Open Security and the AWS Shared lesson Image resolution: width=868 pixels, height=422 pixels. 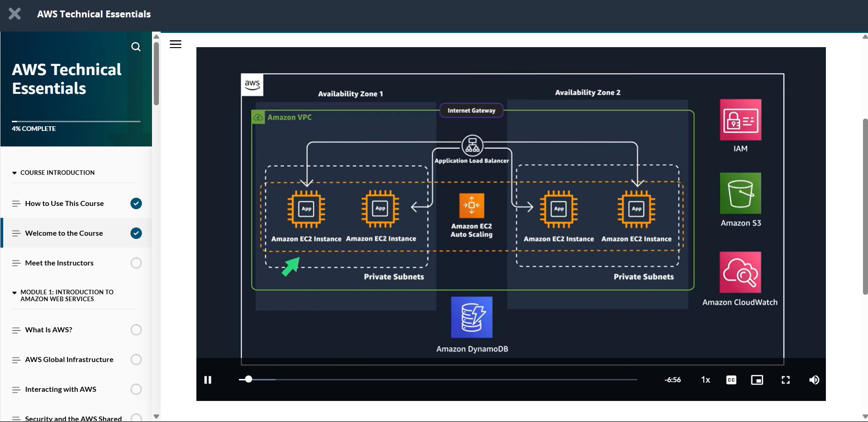73,418
